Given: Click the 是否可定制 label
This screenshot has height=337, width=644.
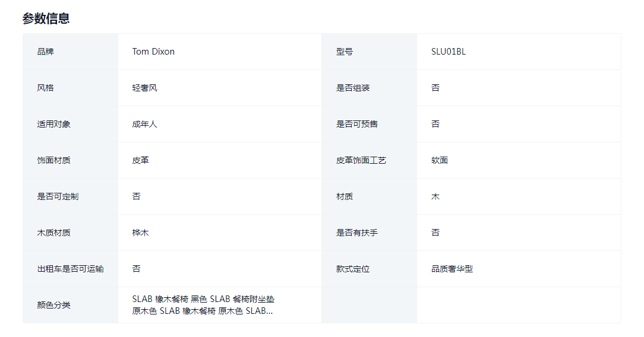Looking at the screenshot, I should pyautogui.click(x=58, y=196).
